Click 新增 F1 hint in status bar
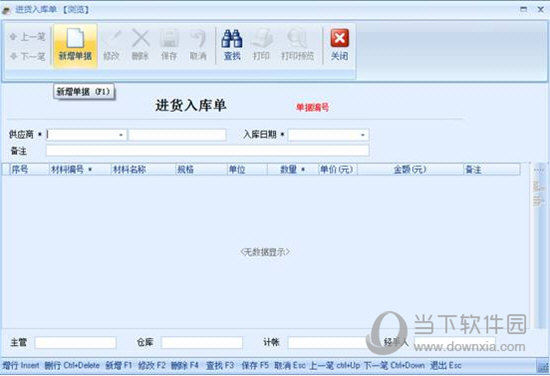 click(x=119, y=365)
